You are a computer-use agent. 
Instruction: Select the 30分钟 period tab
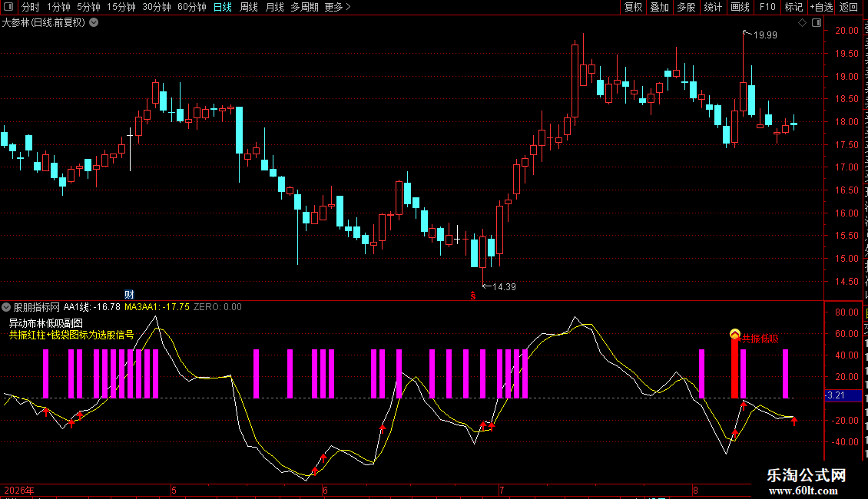[x=156, y=7]
